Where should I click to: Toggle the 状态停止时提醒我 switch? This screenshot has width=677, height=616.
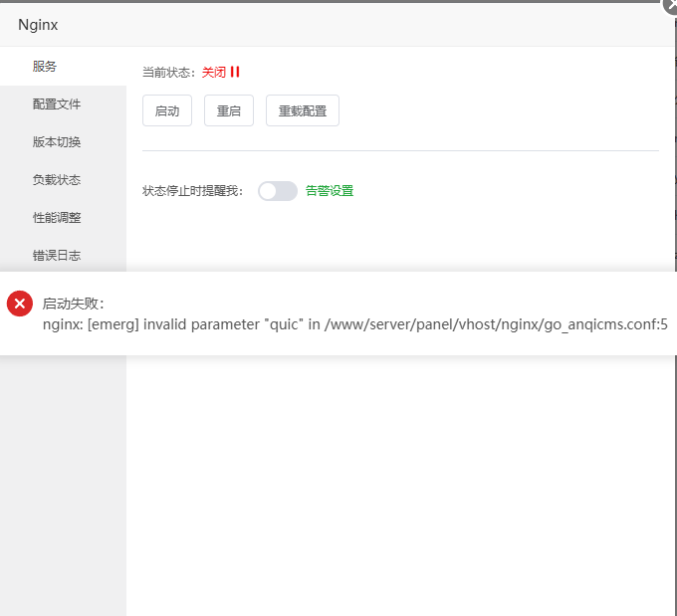click(278, 191)
